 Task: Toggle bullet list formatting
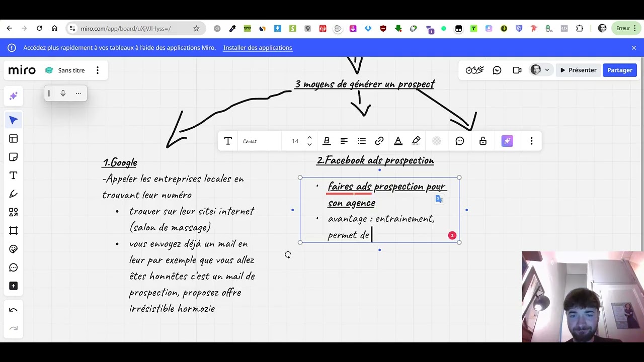point(362,141)
